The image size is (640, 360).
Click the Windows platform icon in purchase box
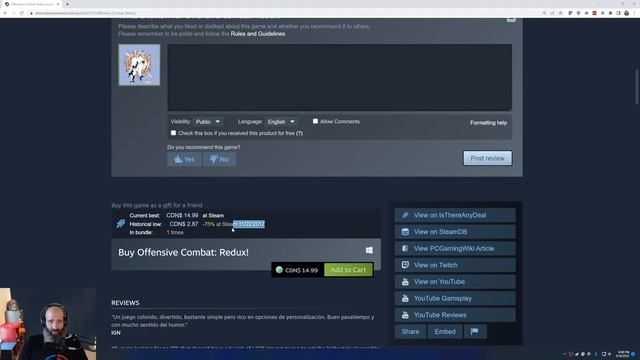(x=369, y=250)
